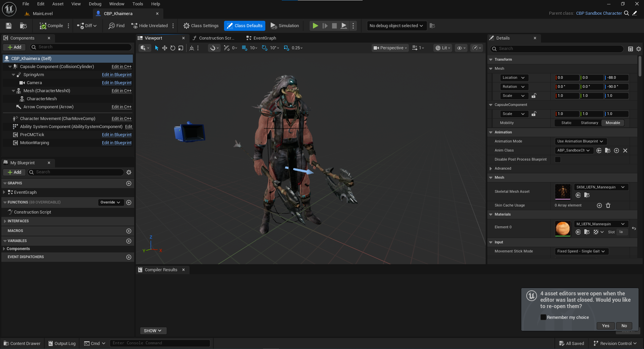644x349 pixels.
Task: Click the Components search field
Action: coord(80,47)
